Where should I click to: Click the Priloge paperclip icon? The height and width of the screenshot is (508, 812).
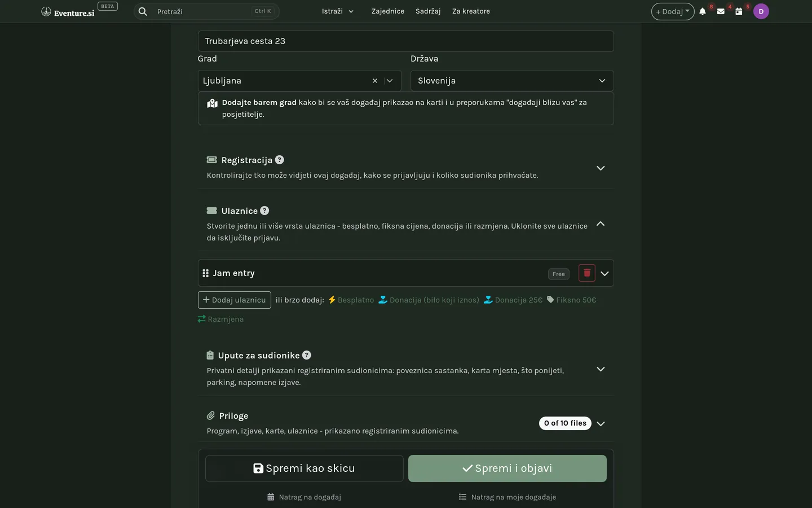point(211,415)
